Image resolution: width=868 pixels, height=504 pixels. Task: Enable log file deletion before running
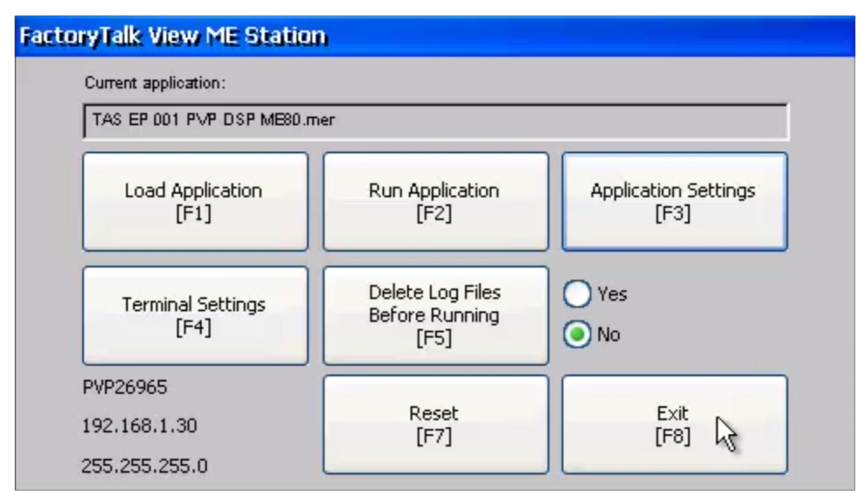(x=576, y=294)
